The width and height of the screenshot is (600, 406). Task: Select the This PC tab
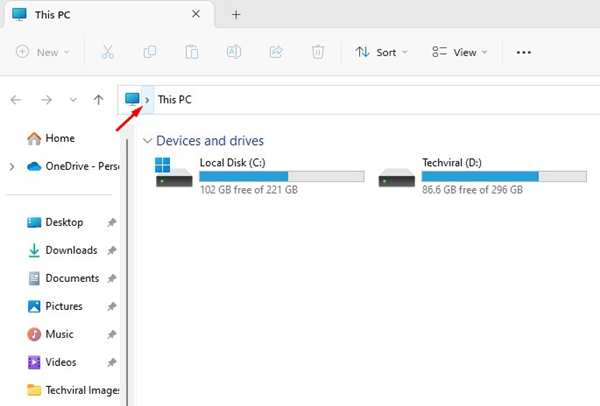click(109, 15)
